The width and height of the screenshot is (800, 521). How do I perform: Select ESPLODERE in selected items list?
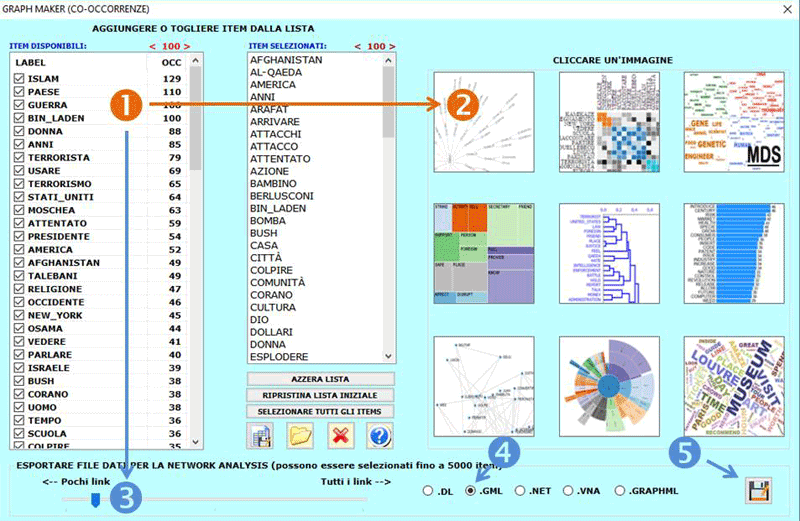coord(279,357)
